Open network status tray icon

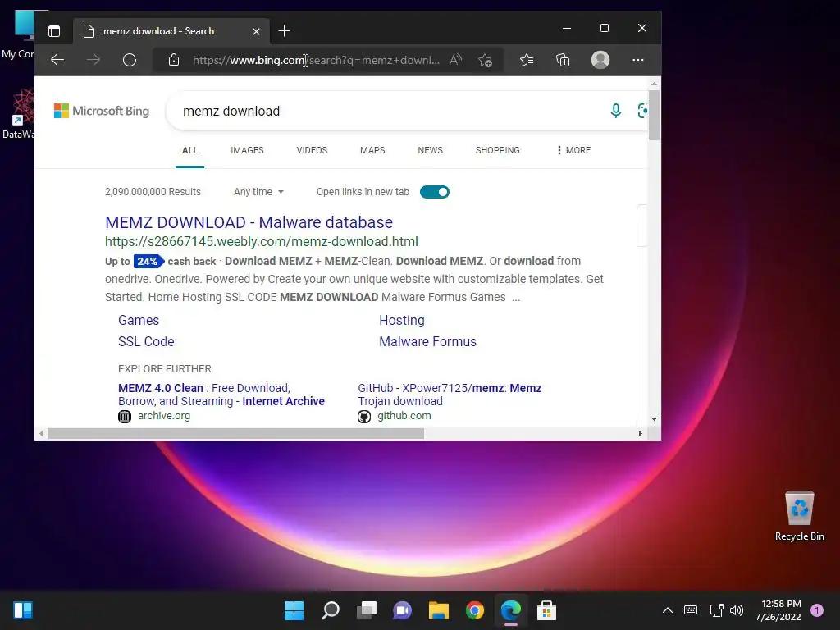[716, 610]
